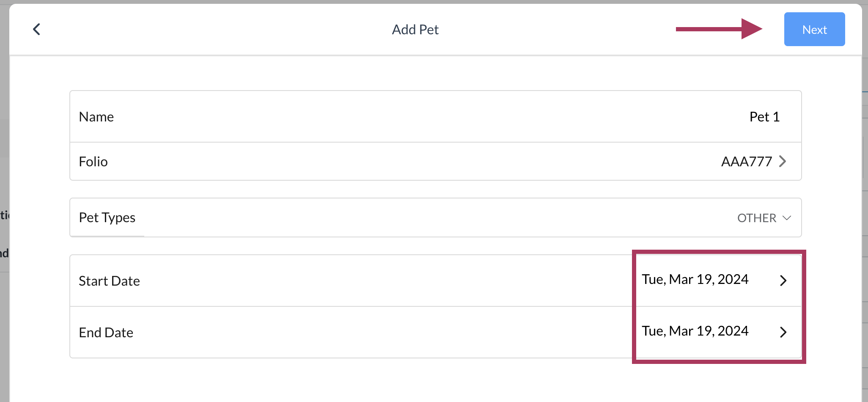Click the Next button
The image size is (868, 402).
click(814, 29)
